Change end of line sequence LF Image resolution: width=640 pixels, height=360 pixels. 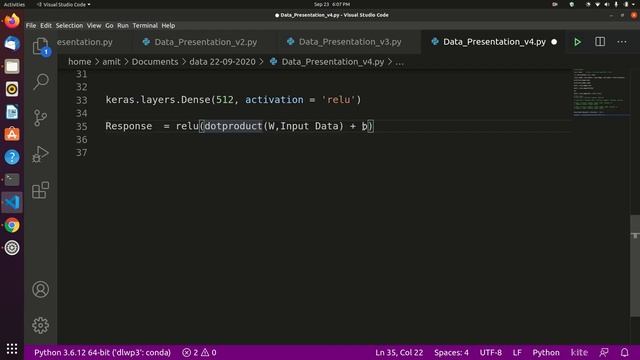click(517, 352)
